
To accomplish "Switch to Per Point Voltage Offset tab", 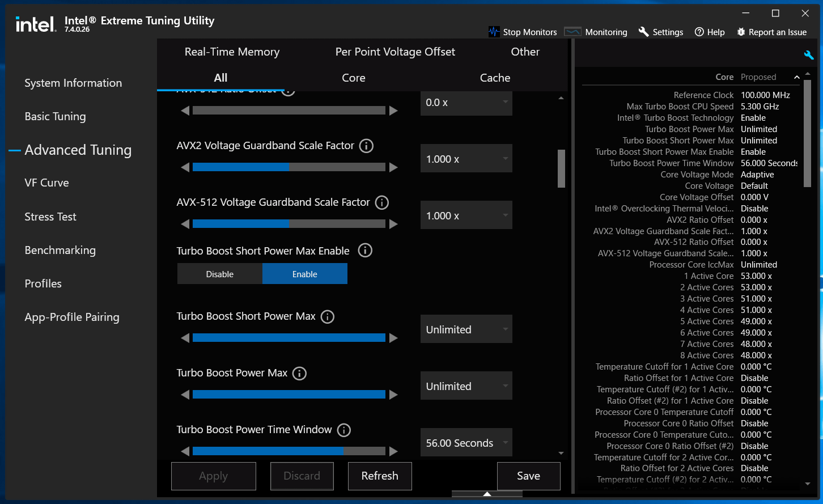I will pos(396,52).
